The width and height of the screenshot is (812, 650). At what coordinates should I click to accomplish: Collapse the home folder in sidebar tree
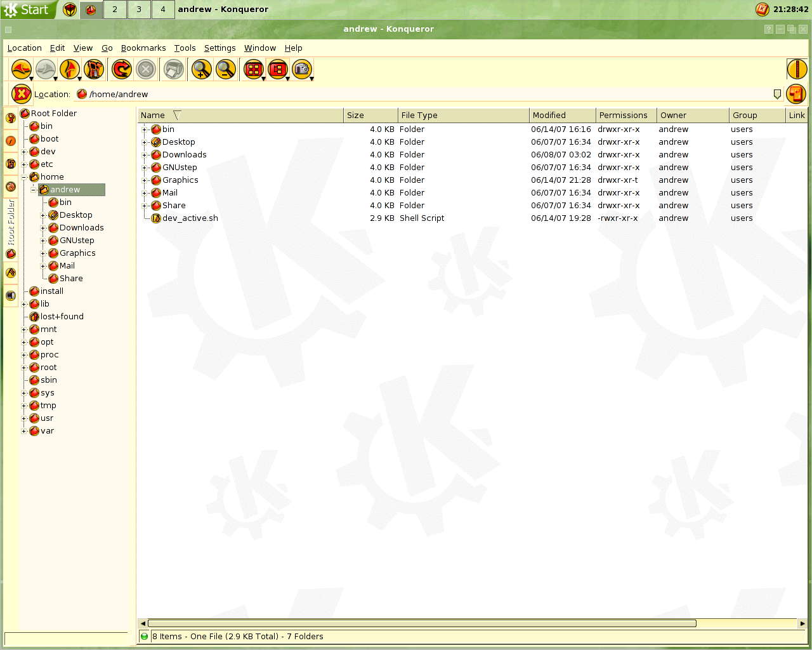[x=24, y=177]
